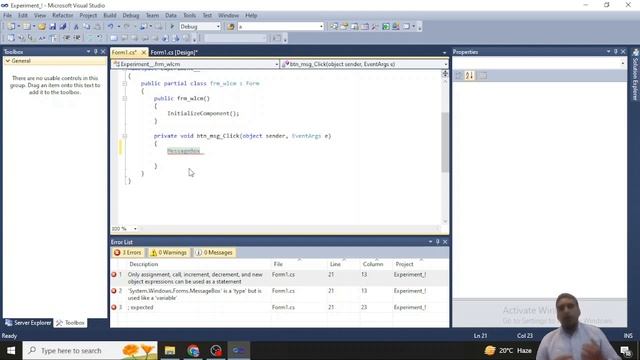Open the Solution Explorer side tab
This screenshot has width=640, height=360.
pos(635,75)
